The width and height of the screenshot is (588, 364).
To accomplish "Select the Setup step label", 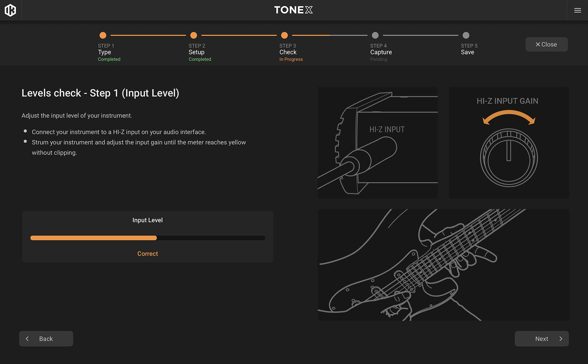I will [x=196, y=52].
